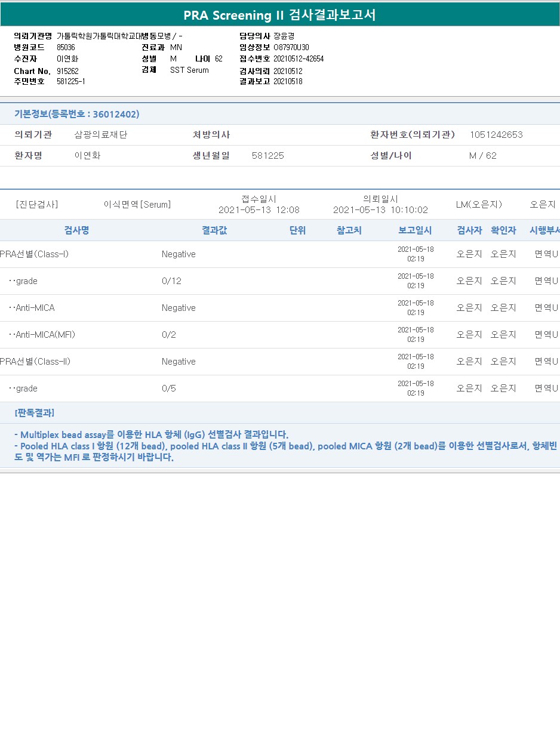The image size is (560, 740).
Task: Select the 검사자 column header
Action: [469, 230]
